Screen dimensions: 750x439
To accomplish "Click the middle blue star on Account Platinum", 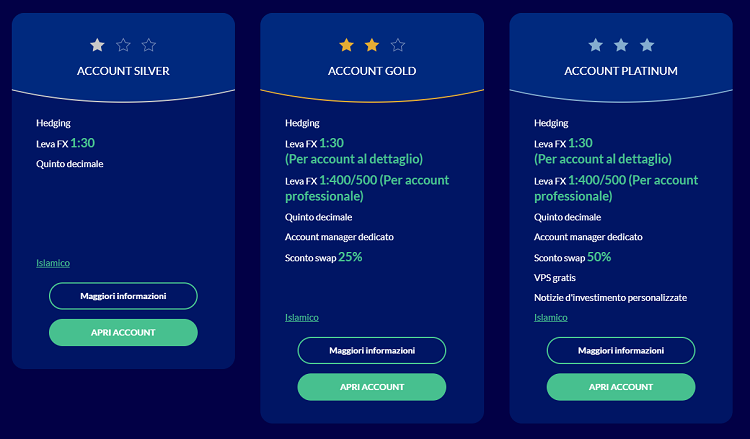I will pyautogui.click(x=621, y=45).
